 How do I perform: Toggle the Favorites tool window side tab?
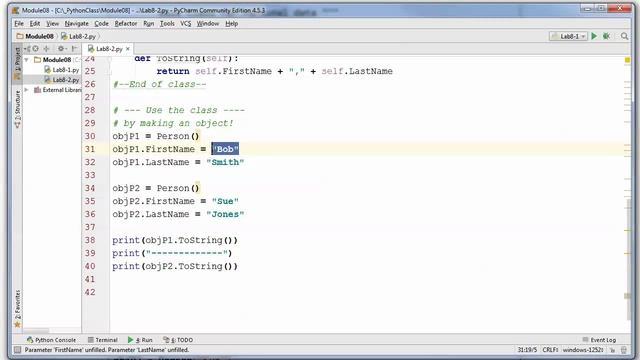pyautogui.click(x=18, y=309)
